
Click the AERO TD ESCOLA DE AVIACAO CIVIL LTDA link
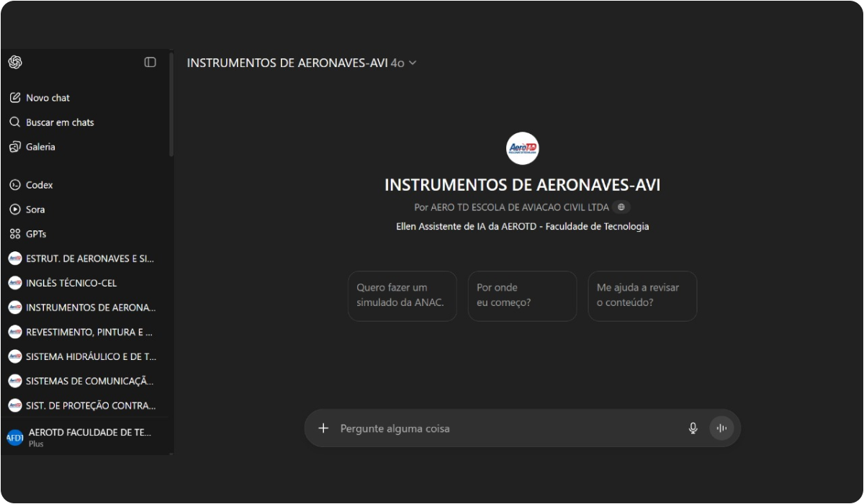point(520,207)
